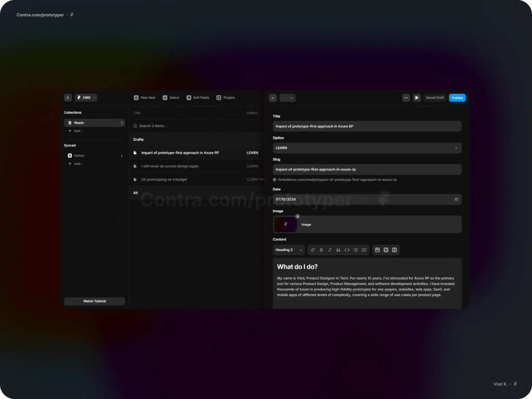Insert an image into content
The width and height of the screenshot is (532, 399).
377,250
